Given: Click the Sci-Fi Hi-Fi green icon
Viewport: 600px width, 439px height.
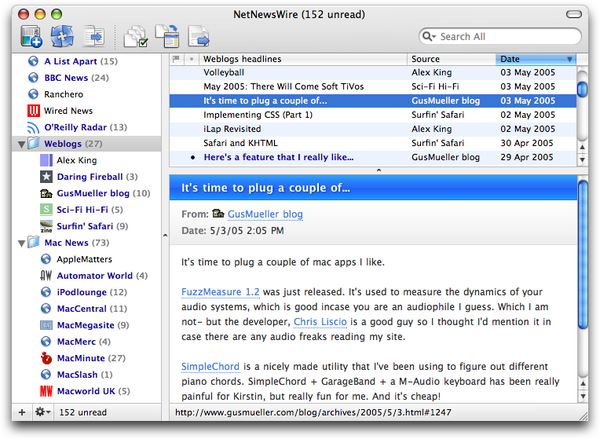Looking at the screenshot, I should [x=46, y=209].
